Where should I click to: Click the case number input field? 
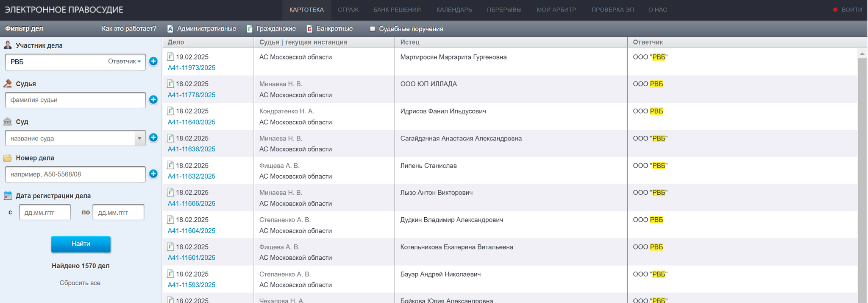click(x=75, y=174)
